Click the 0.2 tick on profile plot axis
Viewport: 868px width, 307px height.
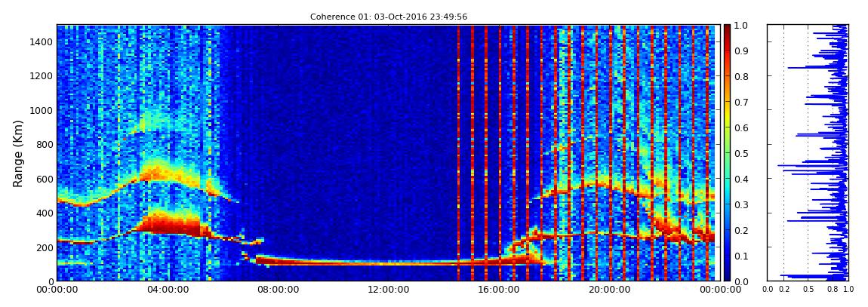[x=784, y=290]
